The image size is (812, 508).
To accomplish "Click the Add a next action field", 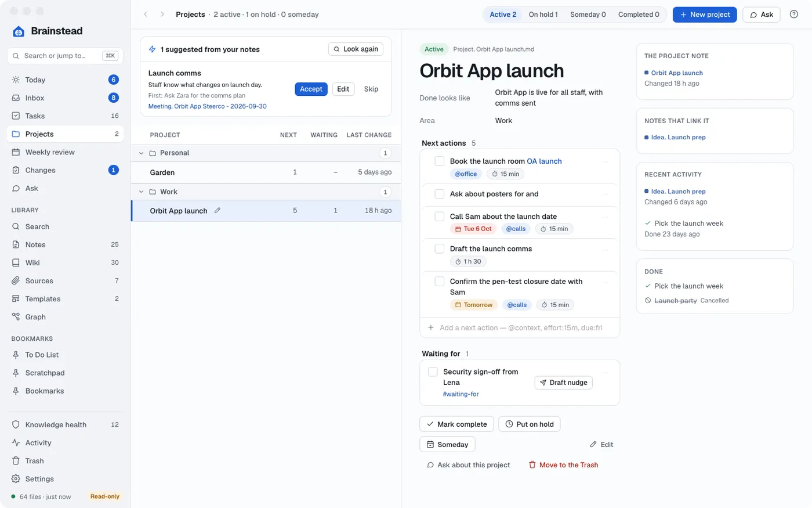I will click(x=520, y=328).
